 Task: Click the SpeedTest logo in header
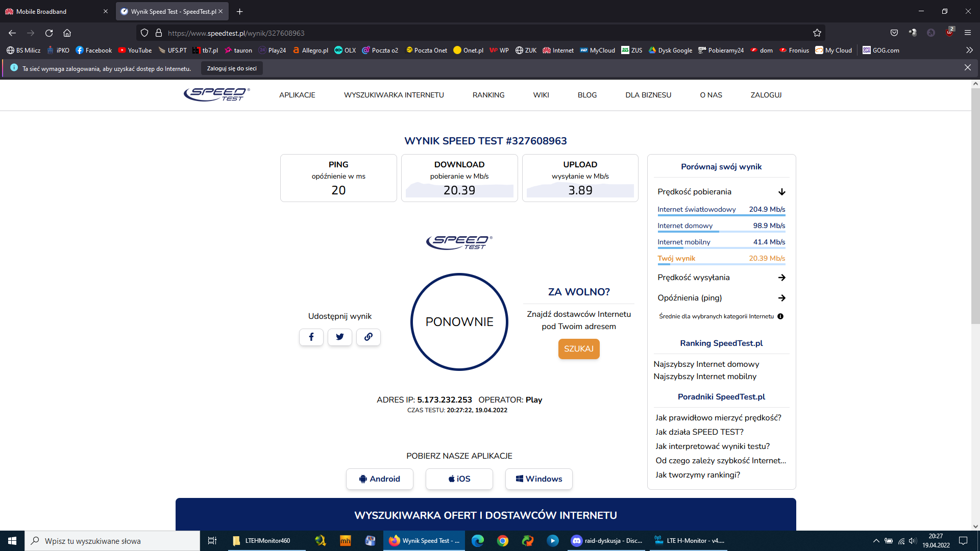pyautogui.click(x=217, y=94)
